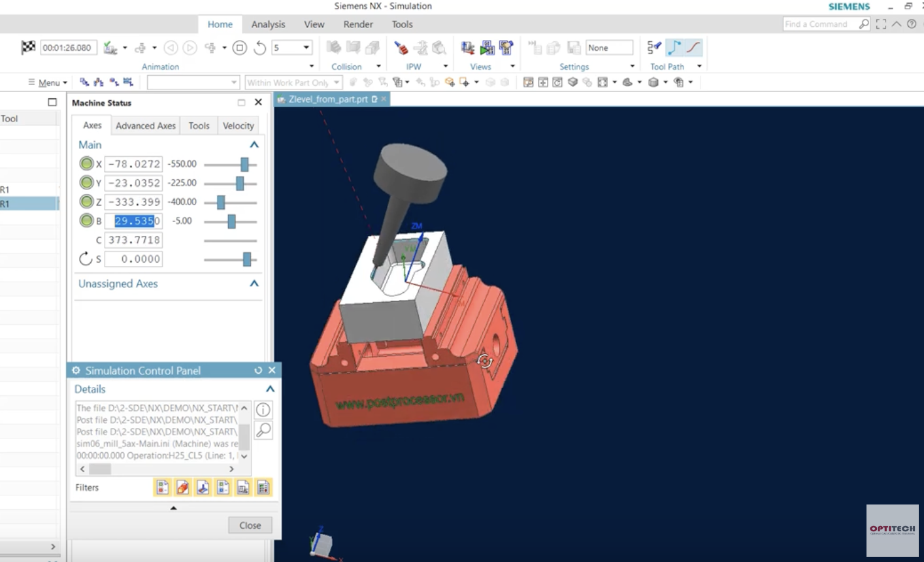Click the refresh icon in Simulation Control Panel header
This screenshot has height=562, width=924.
(258, 371)
